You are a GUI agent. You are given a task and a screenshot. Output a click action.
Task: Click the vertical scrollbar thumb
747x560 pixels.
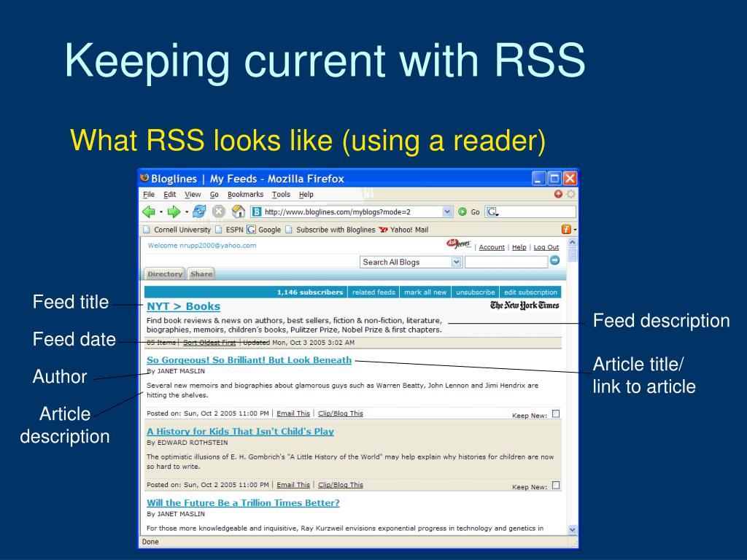(573, 255)
